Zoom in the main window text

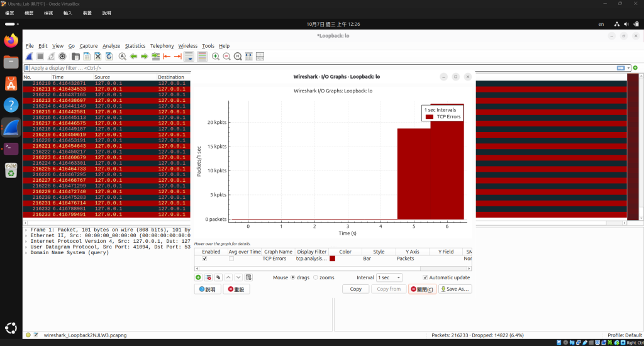coord(216,56)
